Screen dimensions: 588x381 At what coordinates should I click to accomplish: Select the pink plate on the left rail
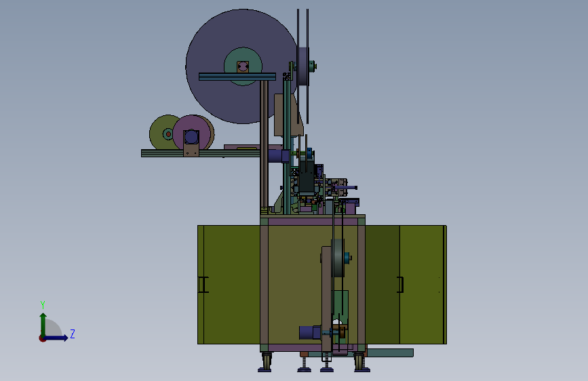pyautogui.click(x=242, y=147)
